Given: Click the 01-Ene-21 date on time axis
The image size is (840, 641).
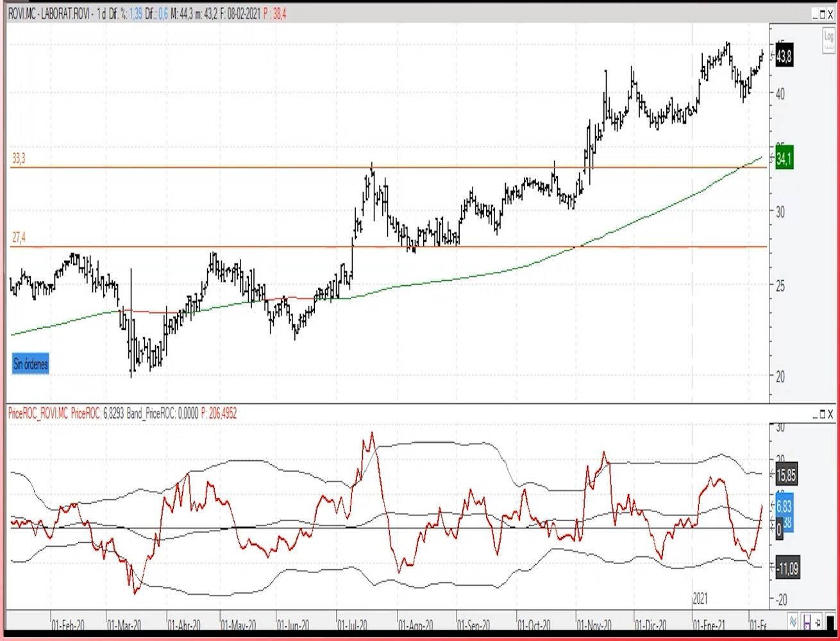Looking at the screenshot, I should coord(710,624).
